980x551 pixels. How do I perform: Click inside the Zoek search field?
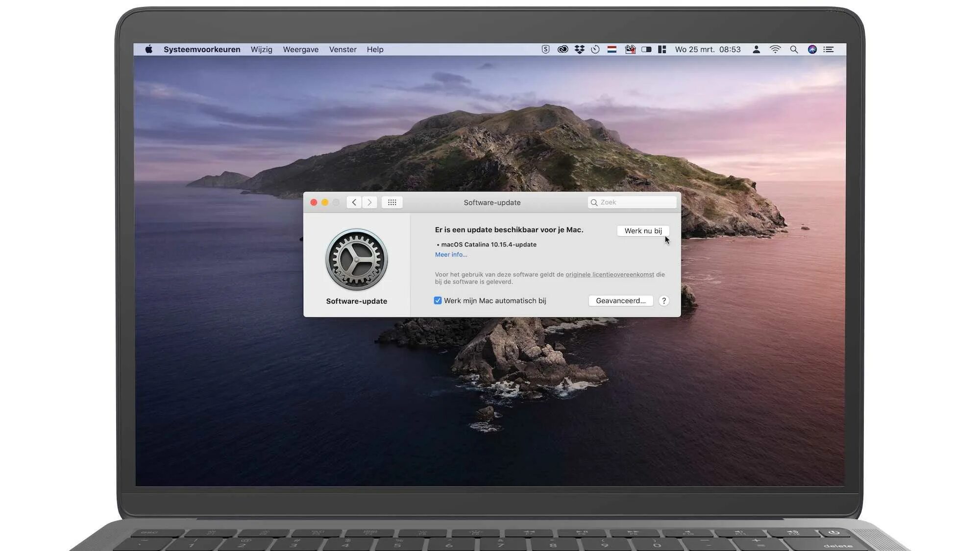tap(632, 202)
